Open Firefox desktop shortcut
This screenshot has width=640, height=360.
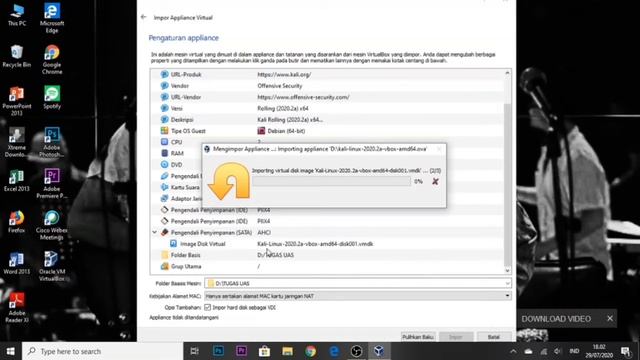pyautogui.click(x=17, y=222)
